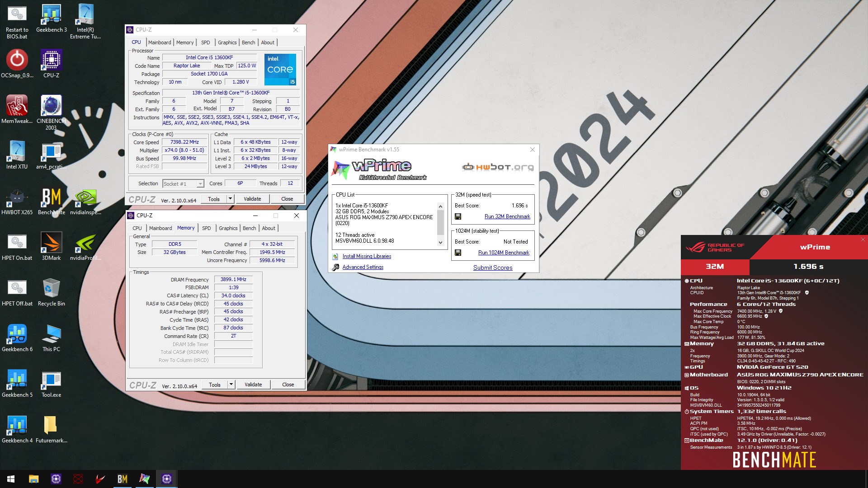This screenshot has width=868, height=488.
Task: Launch the Geekbench 6 desktop icon
Action: click(17, 338)
